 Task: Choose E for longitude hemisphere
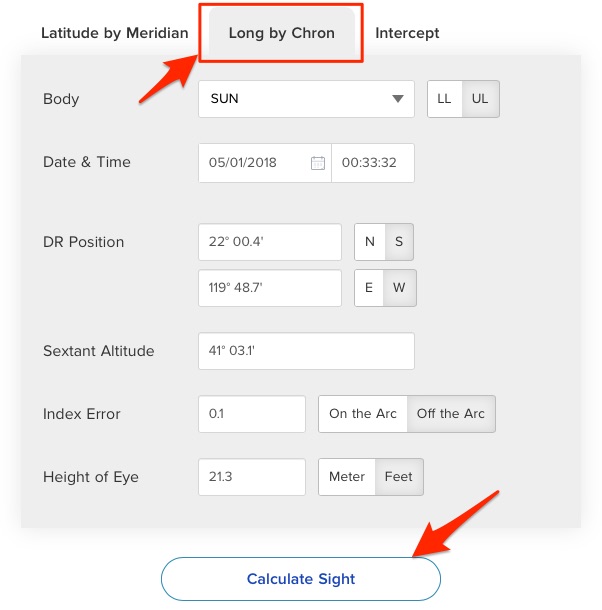pyautogui.click(x=370, y=288)
